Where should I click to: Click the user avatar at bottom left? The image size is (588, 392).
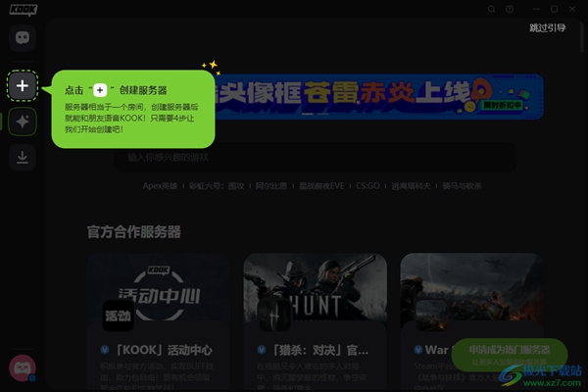tap(22, 368)
